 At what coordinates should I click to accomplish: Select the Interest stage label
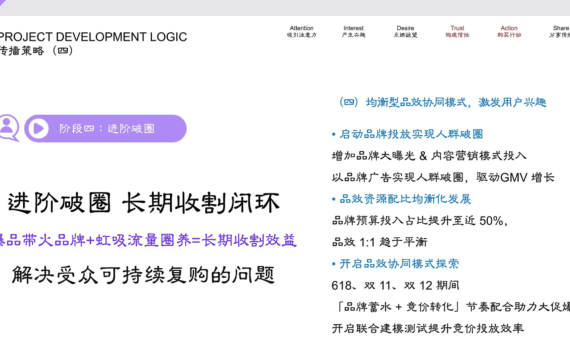pos(353,31)
